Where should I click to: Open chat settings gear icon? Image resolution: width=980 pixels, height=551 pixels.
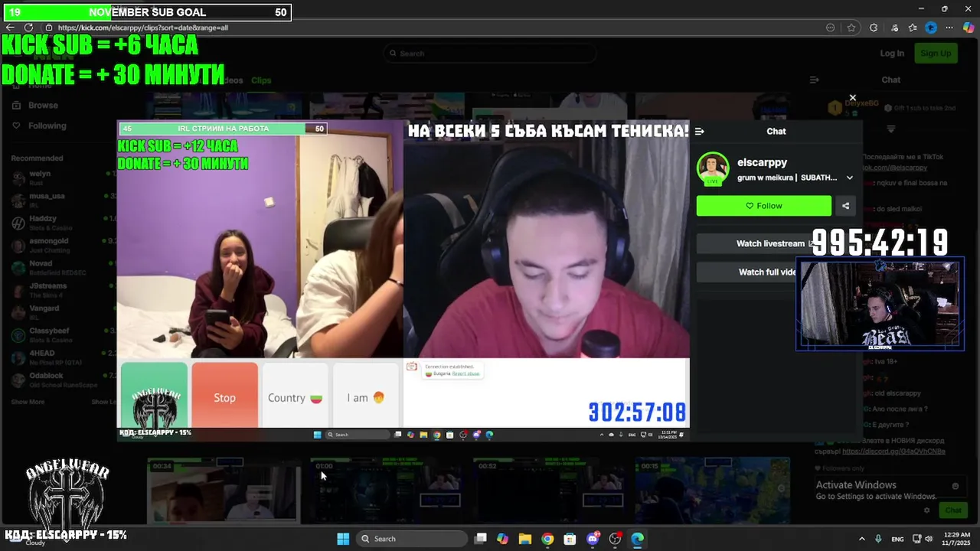click(926, 510)
